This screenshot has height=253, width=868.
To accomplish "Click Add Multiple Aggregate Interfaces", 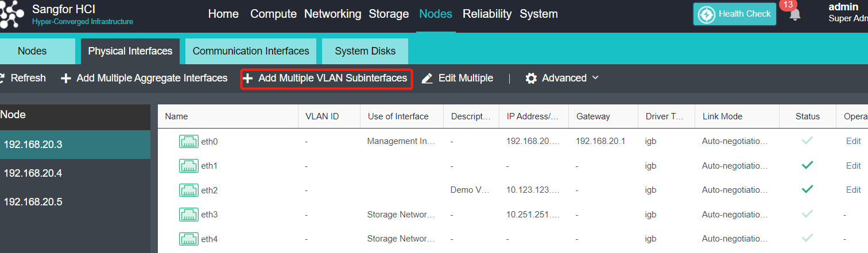I will tap(145, 78).
